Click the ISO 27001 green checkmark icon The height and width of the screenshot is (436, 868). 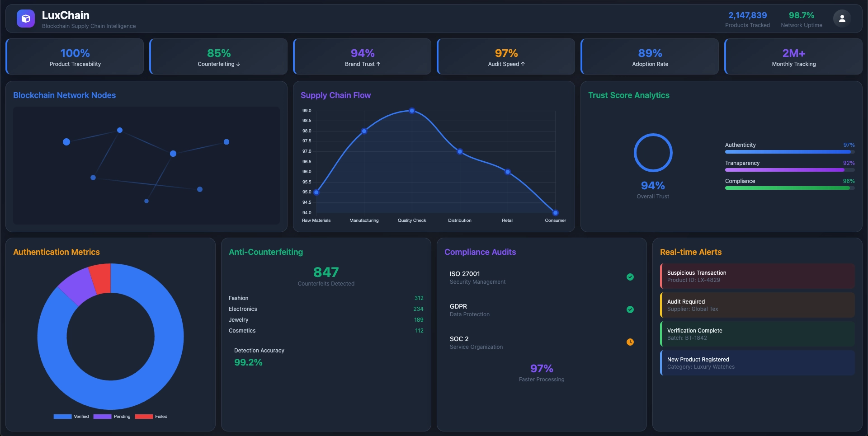click(x=630, y=277)
